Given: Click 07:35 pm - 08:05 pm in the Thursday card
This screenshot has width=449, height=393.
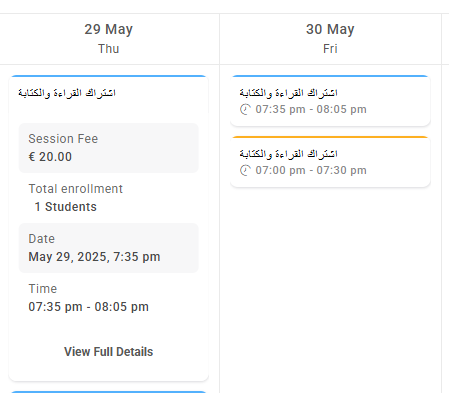Looking at the screenshot, I should point(89,307).
